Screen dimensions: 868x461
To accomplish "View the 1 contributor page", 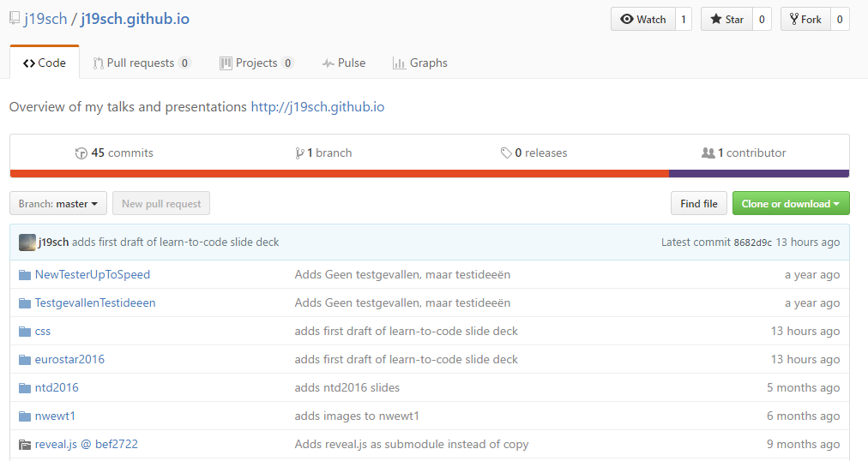I will coord(744,153).
